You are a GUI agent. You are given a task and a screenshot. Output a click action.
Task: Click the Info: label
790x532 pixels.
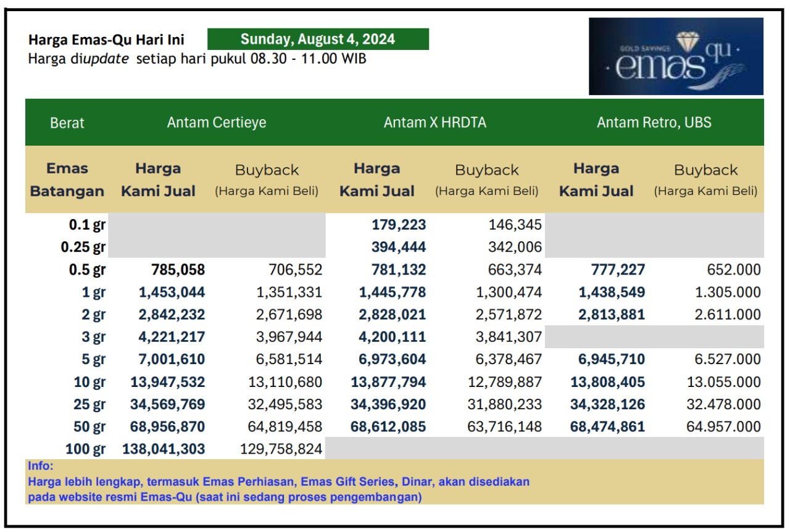click(41, 466)
